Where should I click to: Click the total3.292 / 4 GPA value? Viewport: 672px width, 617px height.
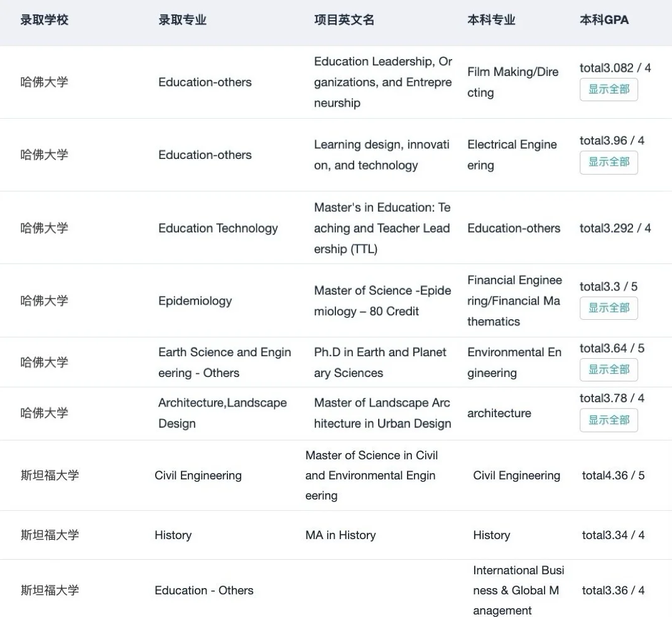coord(615,228)
